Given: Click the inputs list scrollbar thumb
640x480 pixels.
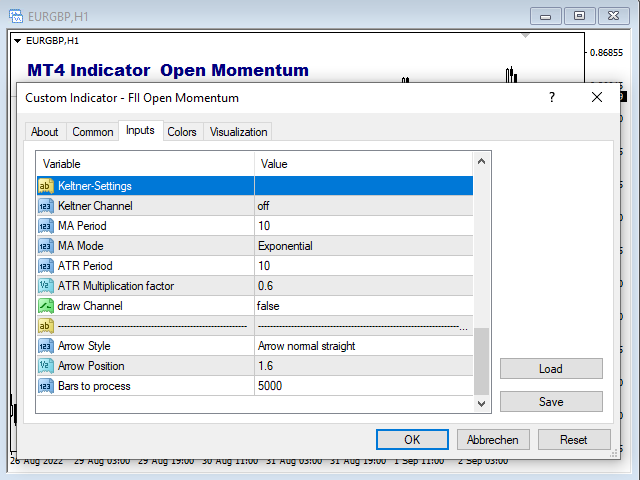Looking at the screenshot, I should pos(481,361).
